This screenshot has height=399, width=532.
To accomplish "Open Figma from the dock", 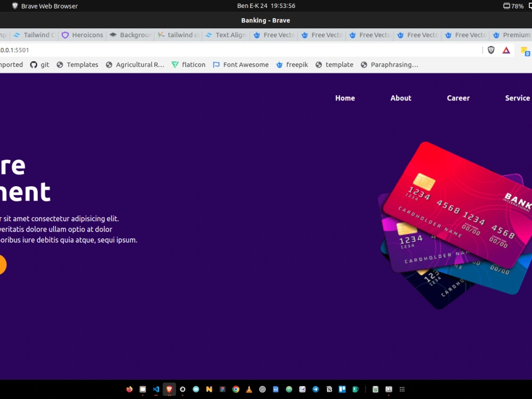I will pos(222,389).
